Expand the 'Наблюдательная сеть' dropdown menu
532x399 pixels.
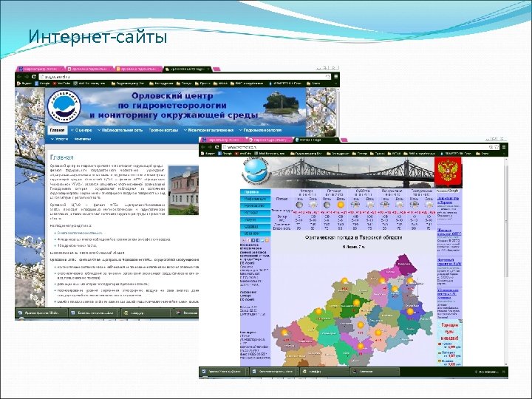(120, 130)
